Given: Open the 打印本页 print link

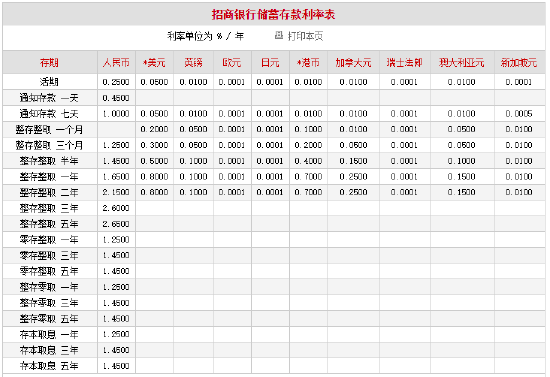Looking at the screenshot, I should tap(305, 36).
